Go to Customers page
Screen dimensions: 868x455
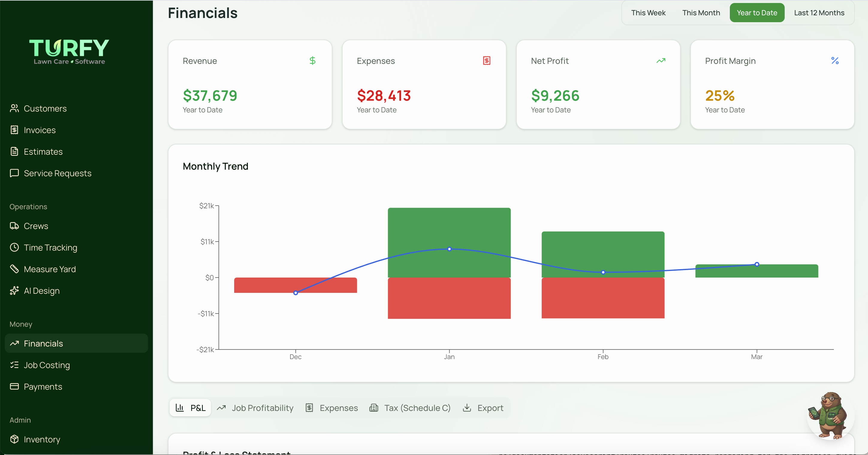[76, 108]
